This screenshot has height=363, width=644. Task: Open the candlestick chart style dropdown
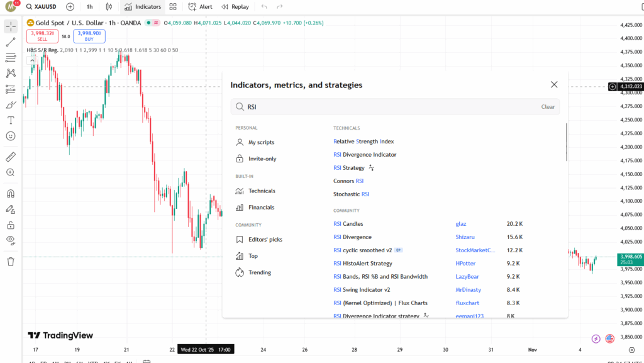tap(109, 7)
